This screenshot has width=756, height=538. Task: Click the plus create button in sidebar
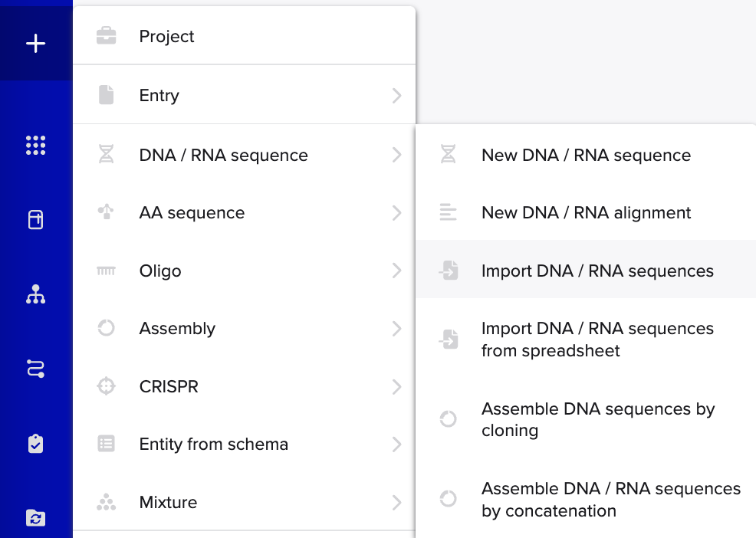pyautogui.click(x=36, y=44)
